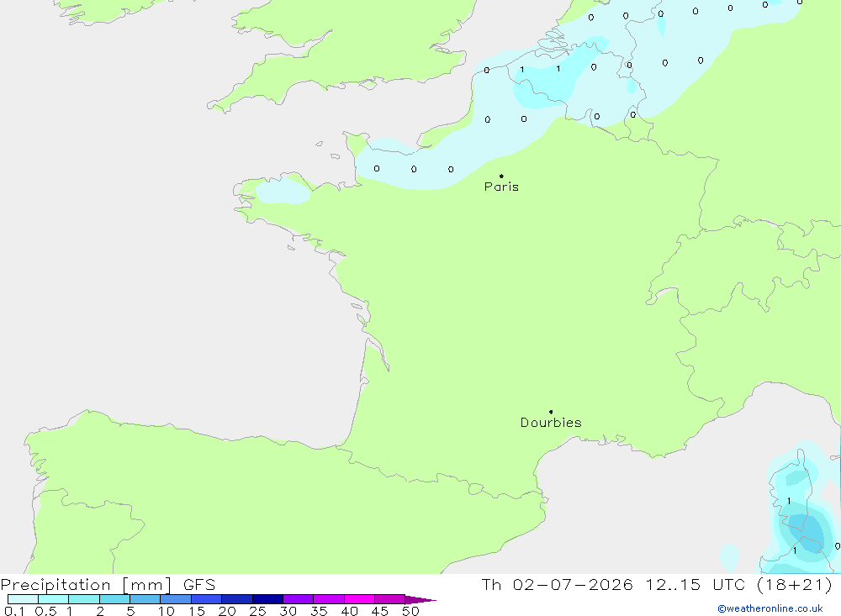The width and height of the screenshot is (841, 616).
Task: Click the Precipitation [mm] GFS title
Action: 108,584
